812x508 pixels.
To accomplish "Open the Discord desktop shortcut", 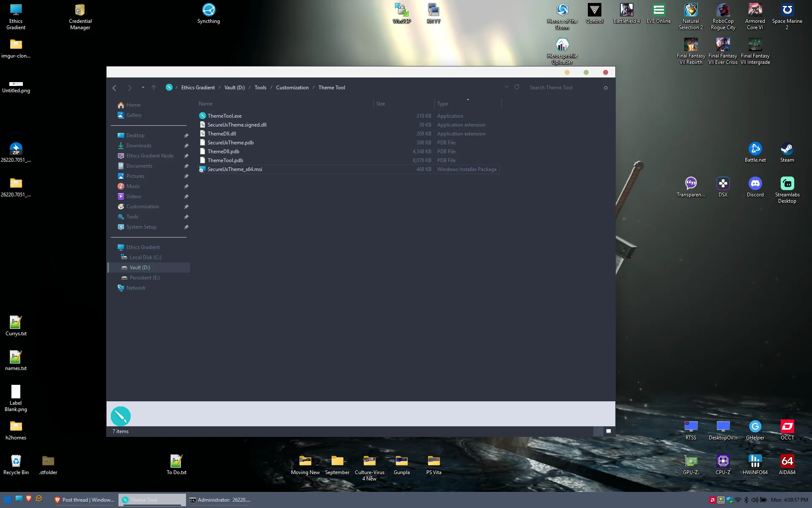I will tap(755, 187).
